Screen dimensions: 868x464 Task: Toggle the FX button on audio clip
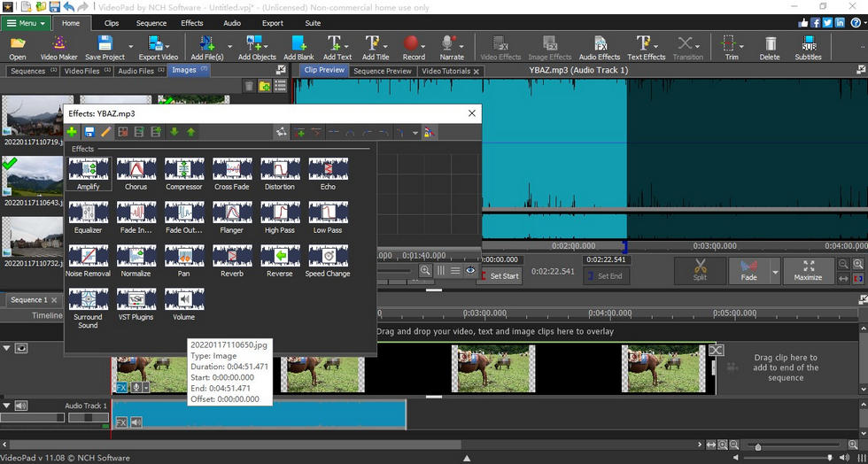[121, 422]
